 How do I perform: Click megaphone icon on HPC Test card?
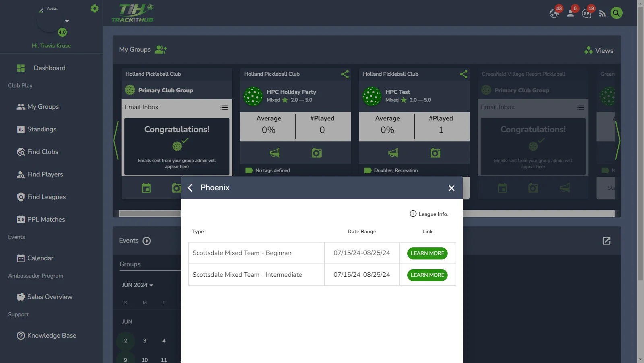coord(393,153)
